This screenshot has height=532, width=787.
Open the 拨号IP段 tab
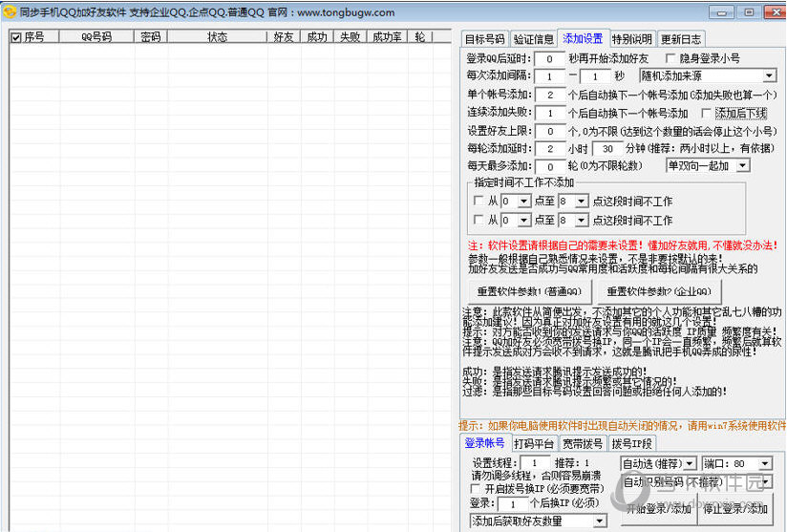[631, 444]
